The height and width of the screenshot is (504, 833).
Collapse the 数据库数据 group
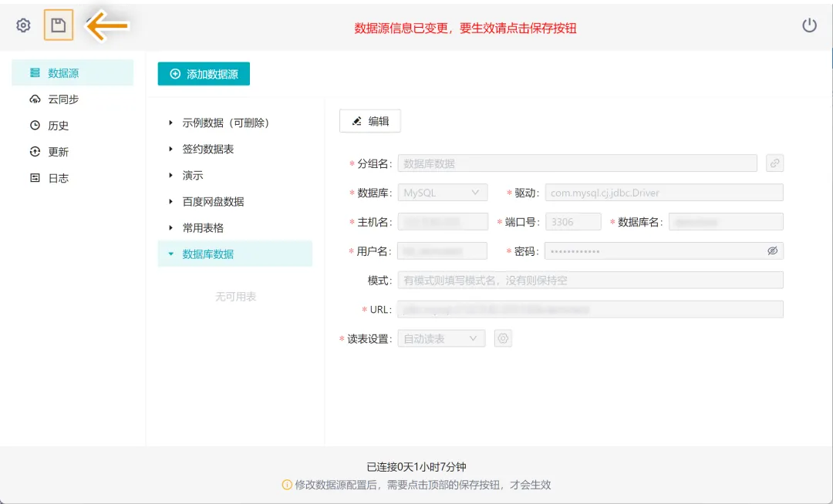point(170,254)
